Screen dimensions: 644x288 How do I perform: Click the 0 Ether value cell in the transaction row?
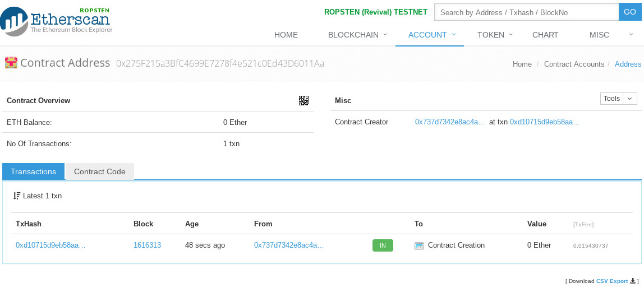click(539, 245)
